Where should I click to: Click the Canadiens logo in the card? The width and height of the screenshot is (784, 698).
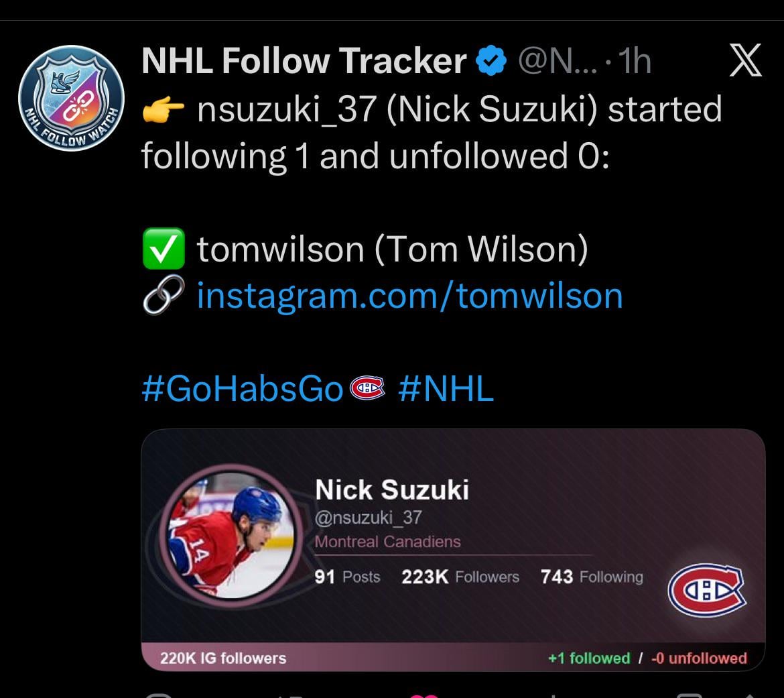(706, 589)
